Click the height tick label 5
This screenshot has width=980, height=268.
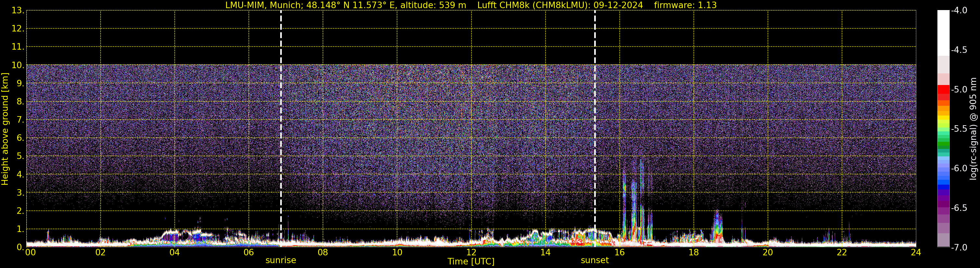coord(20,156)
